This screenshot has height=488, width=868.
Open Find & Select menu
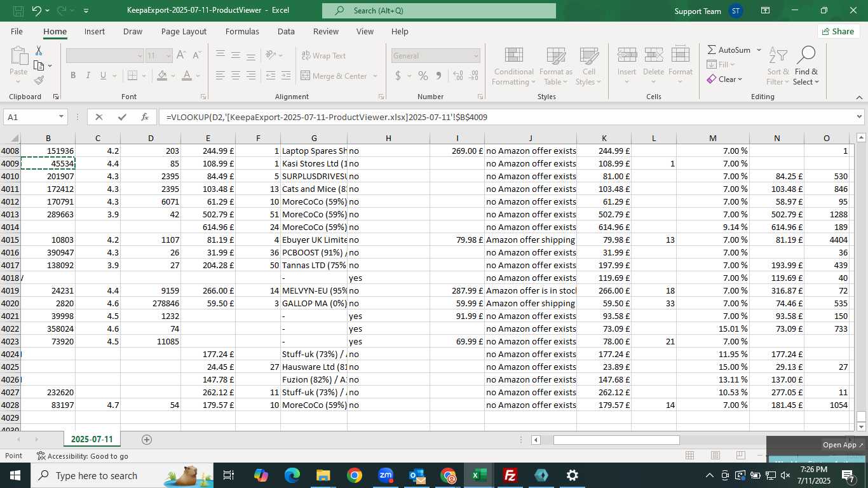(806, 66)
